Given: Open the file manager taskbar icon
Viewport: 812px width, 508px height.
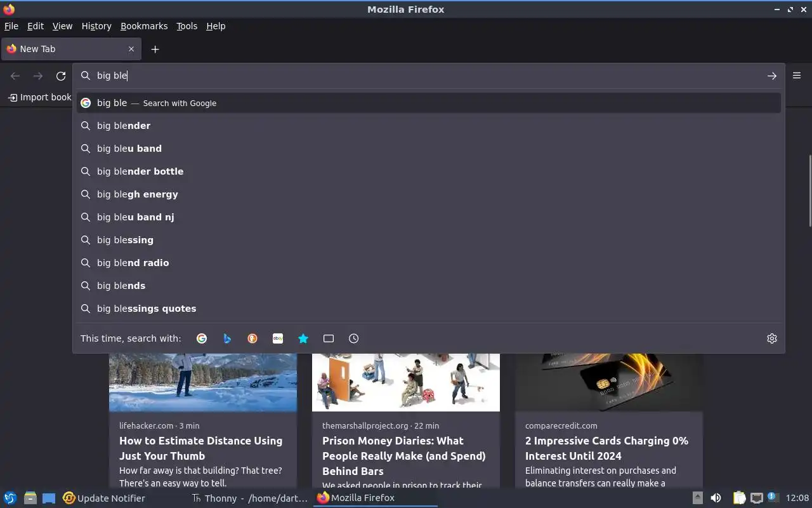Looking at the screenshot, I should [30, 498].
